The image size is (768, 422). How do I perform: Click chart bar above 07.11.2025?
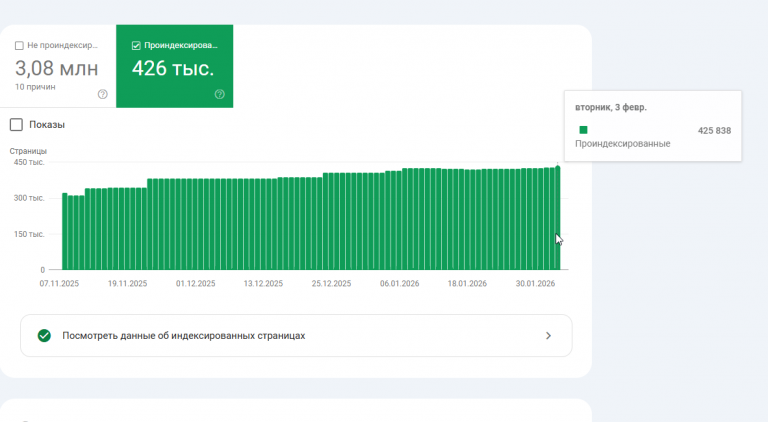tap(65, 232)
